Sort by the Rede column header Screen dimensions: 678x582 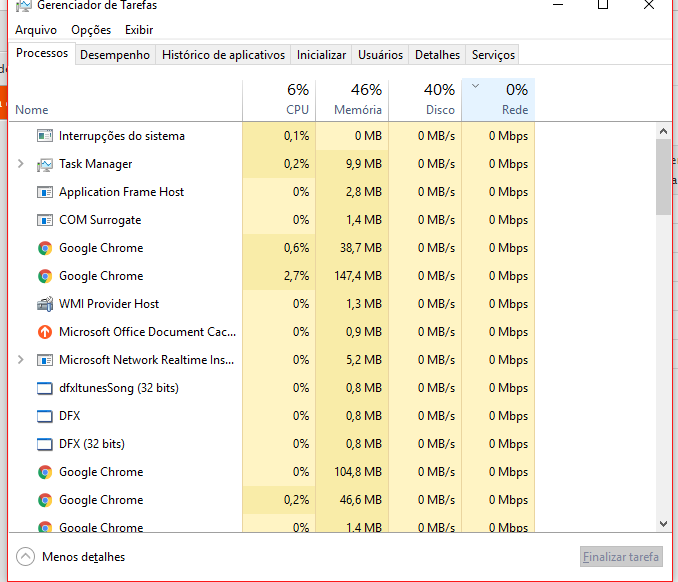(499, 100)
